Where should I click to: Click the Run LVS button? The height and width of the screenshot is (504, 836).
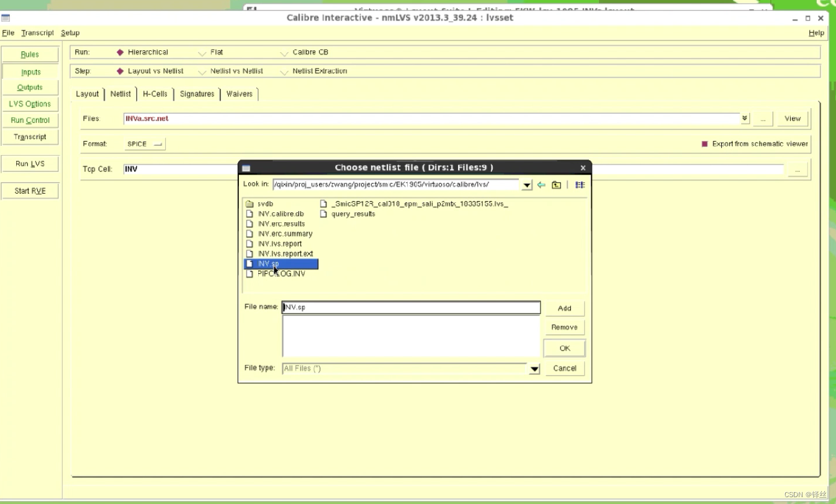(x=30, y=164)
